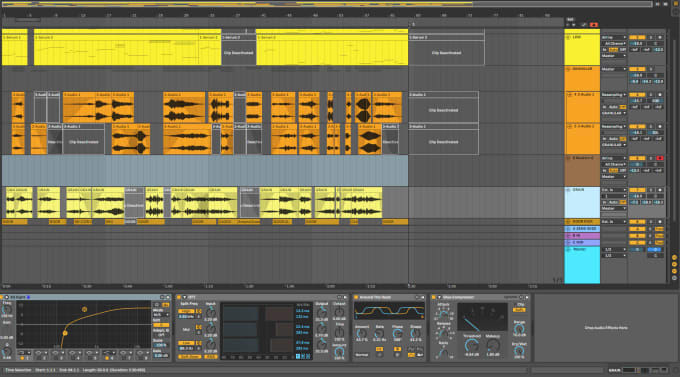Toggle the blue return track A activator

point(637,229)
